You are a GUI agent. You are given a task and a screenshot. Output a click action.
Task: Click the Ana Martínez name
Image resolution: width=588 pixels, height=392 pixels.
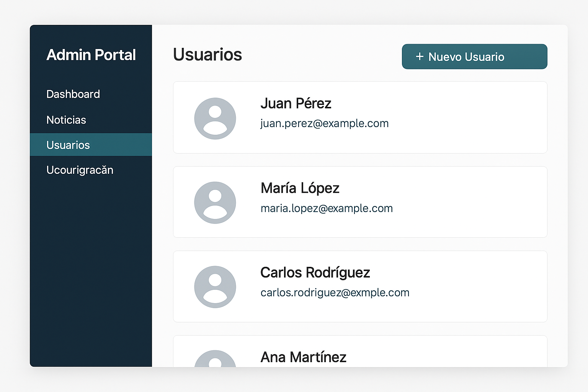[x=303, y=357]
